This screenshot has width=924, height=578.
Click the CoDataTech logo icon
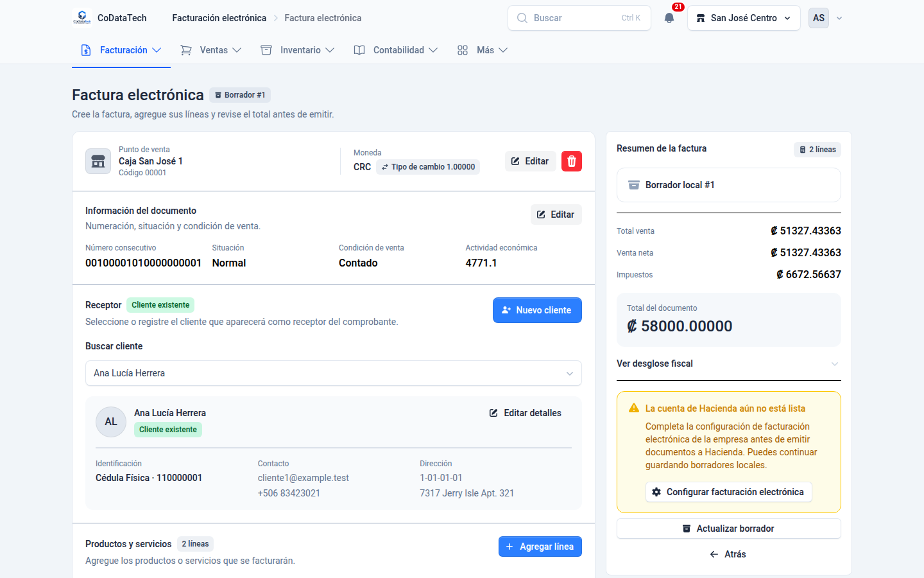[x=82, y=18]
